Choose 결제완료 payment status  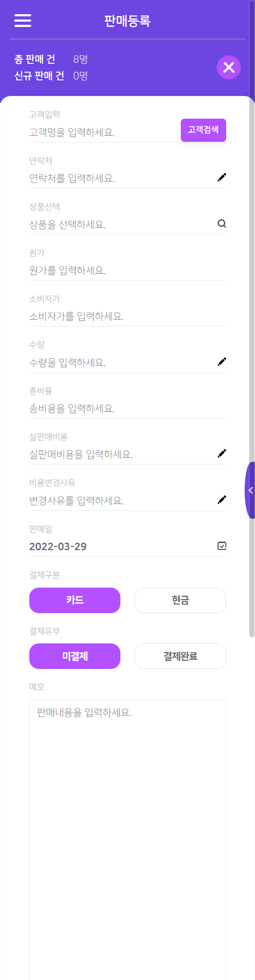click(x=180, y=656)
